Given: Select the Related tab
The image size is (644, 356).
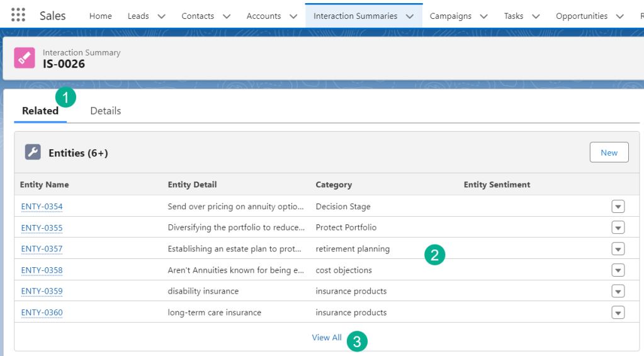Looking at the screenshot, I should (40, 111).
